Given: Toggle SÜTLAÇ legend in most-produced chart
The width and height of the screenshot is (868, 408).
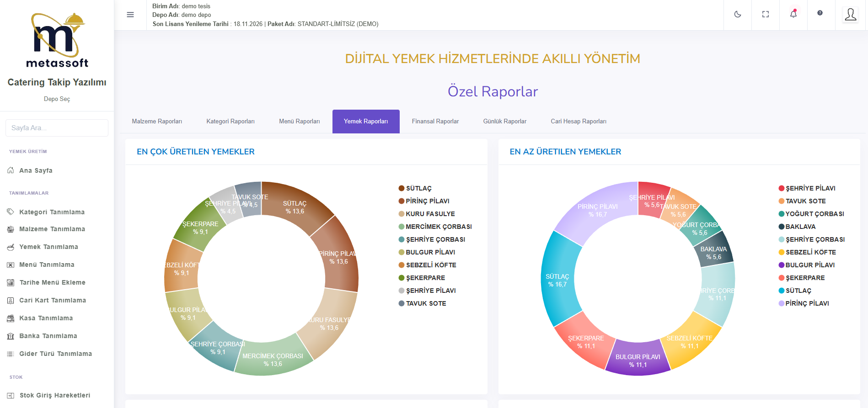Looking at the screenshot, I should click(x=418, y=189).
